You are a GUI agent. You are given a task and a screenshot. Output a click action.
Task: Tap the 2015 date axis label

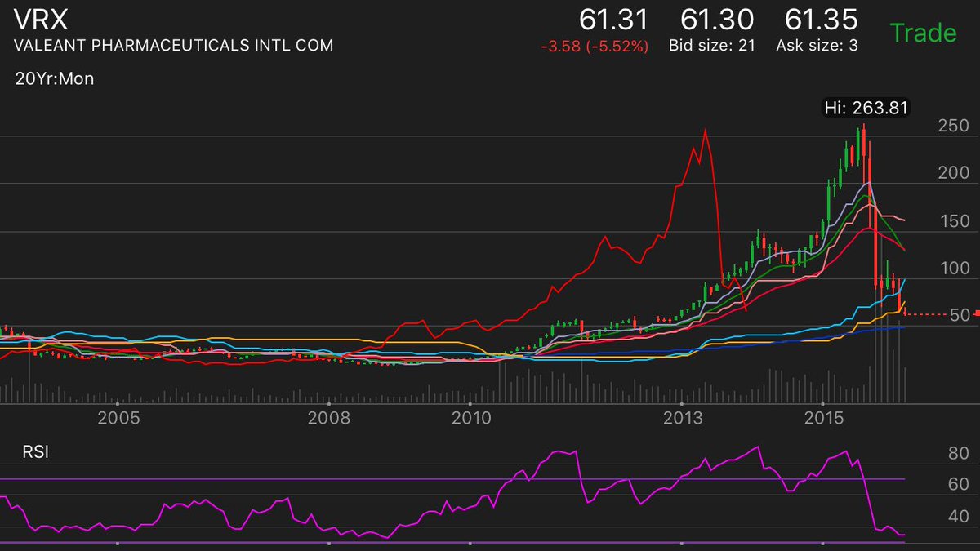(823, 419)
